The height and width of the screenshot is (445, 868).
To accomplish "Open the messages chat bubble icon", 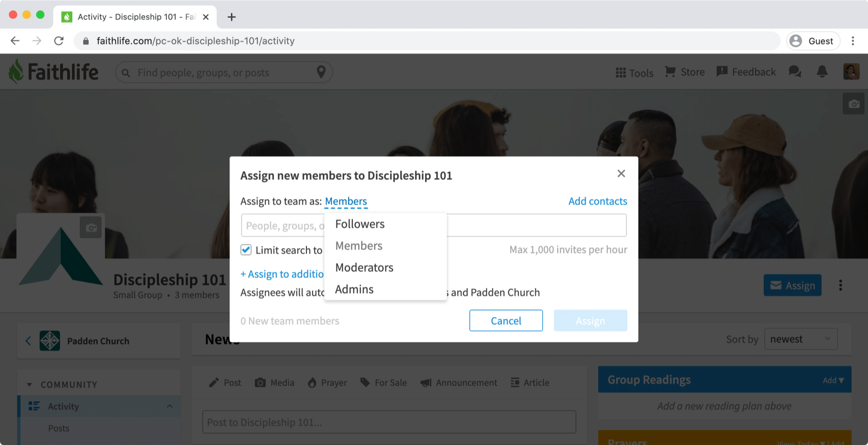I will pos(795,72).
